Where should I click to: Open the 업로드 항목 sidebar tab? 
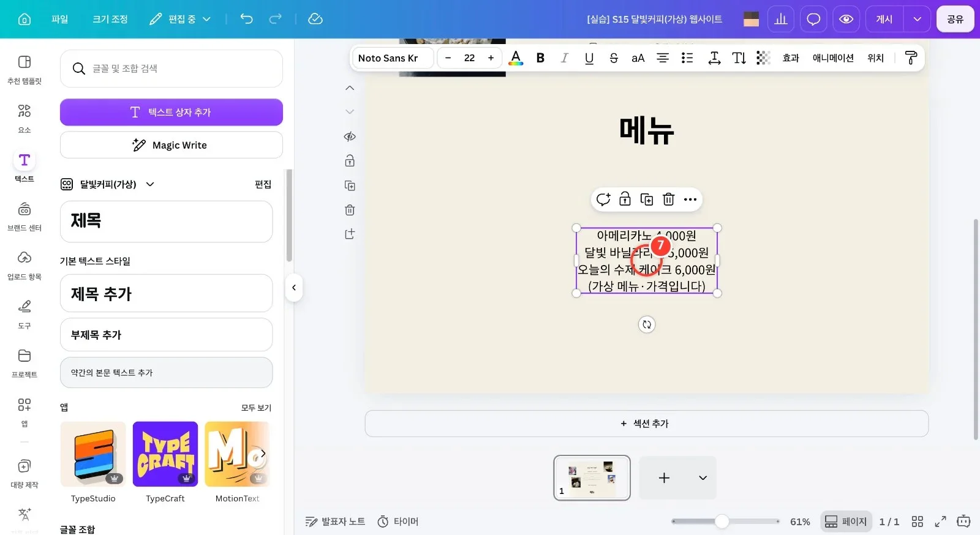[24, 266]
